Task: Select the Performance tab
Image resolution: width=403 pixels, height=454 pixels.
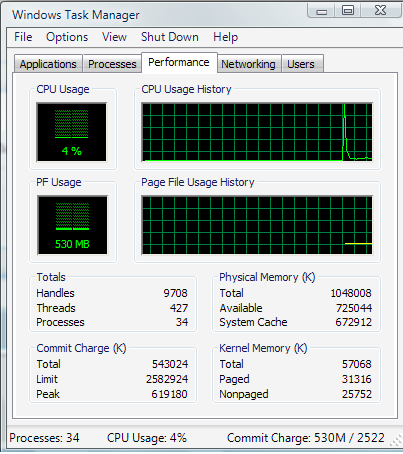Action: tap(179, 62)
